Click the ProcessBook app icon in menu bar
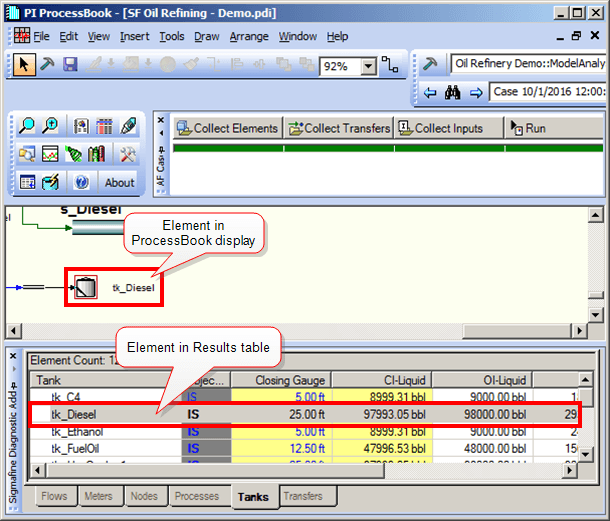This screenshot has height=521, width=610. click(21, 36)
